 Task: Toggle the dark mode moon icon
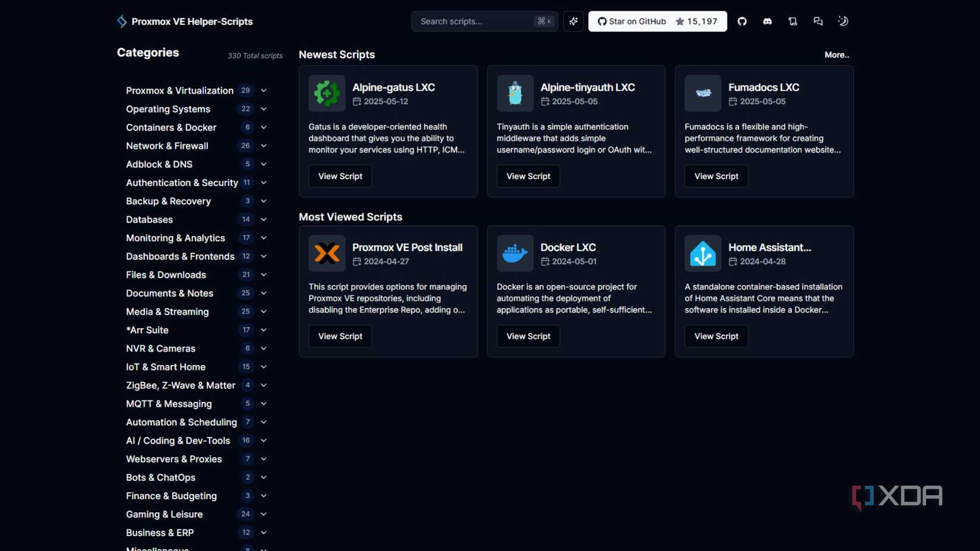point(843,21)
